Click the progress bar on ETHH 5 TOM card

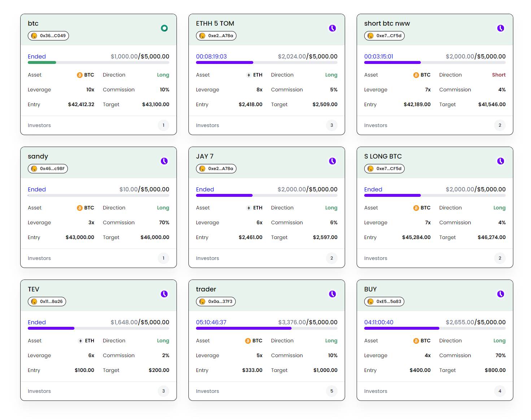(x=266, y=62)
